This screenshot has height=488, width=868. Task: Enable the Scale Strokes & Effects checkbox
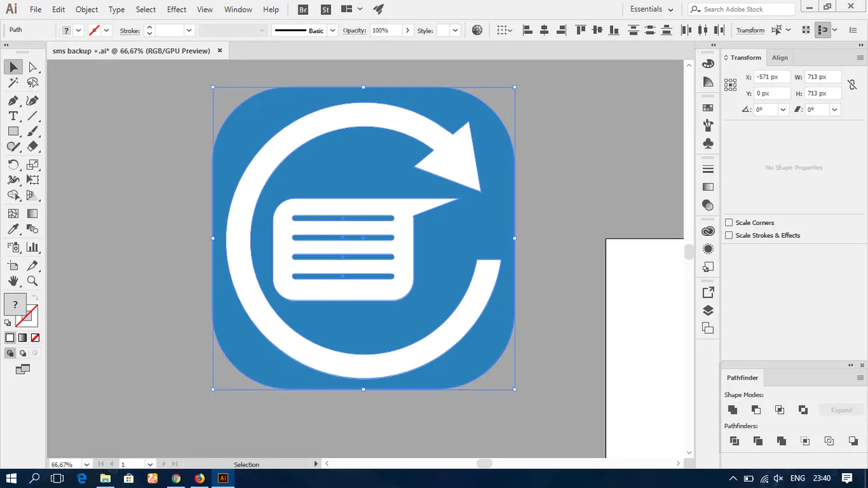(x=729, y=235)
